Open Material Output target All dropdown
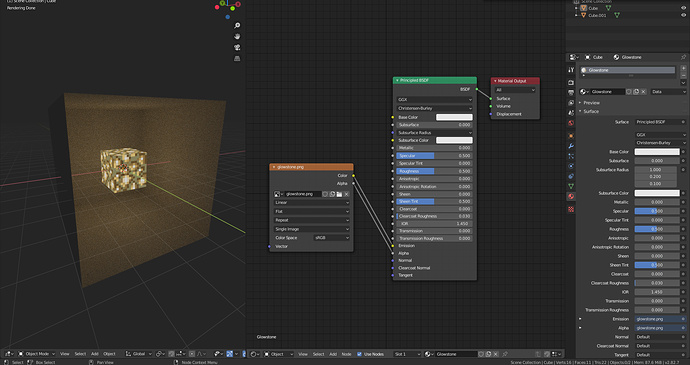The image size is (690, 365). (515, 90)
